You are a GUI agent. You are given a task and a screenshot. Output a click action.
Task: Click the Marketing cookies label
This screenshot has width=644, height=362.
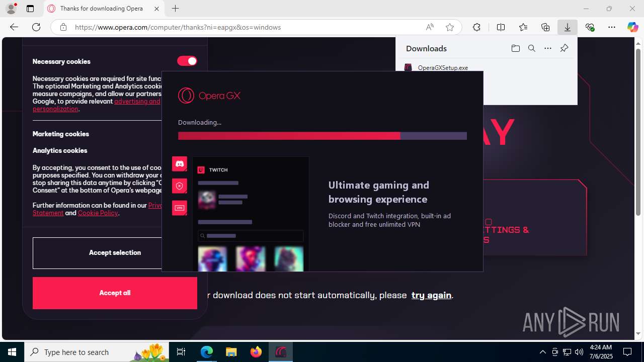point(61,134)
